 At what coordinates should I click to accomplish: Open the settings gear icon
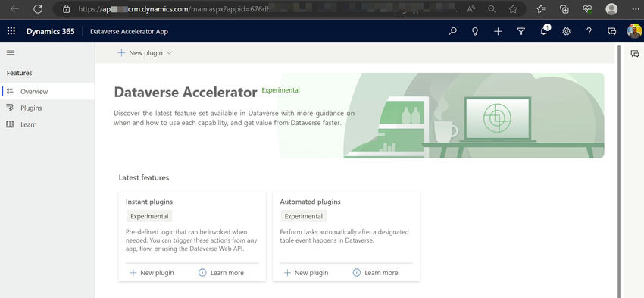(x=567, y=31)
